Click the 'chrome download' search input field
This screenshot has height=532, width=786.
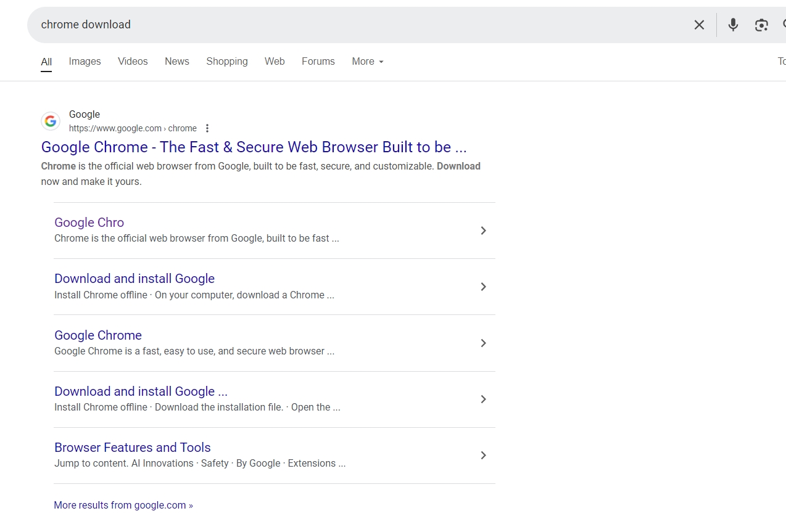(x=358, y=25)
